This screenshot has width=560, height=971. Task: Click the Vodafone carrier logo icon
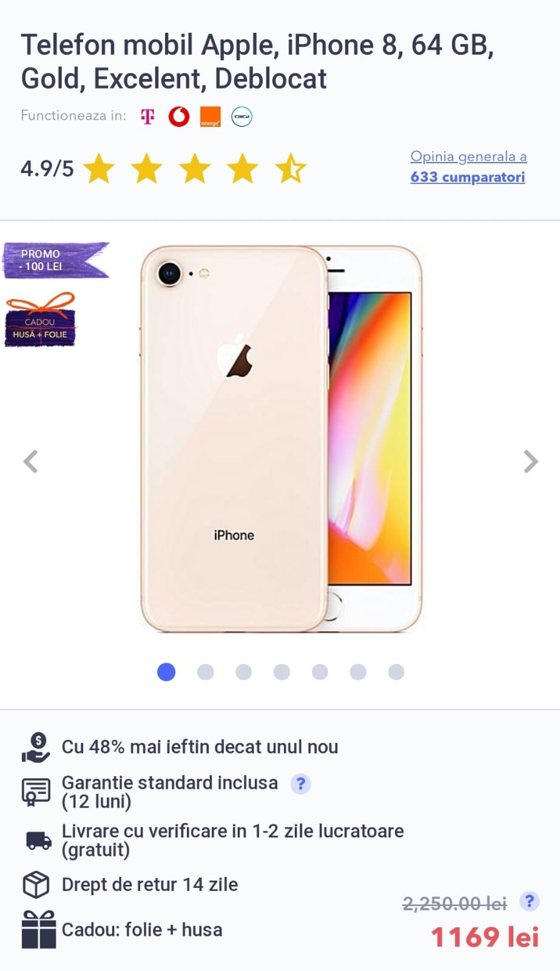point(179,116)
